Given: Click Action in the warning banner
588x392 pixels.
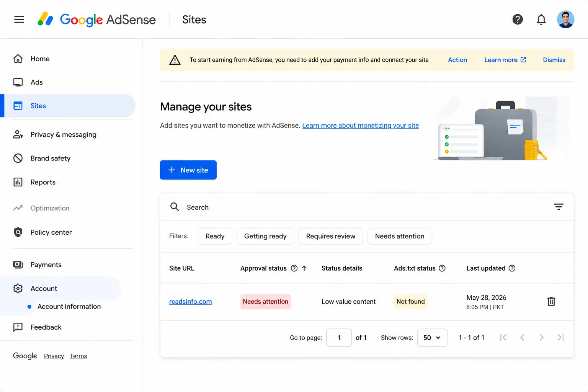Looking at the screenshot, I should (x=457, y=60).
